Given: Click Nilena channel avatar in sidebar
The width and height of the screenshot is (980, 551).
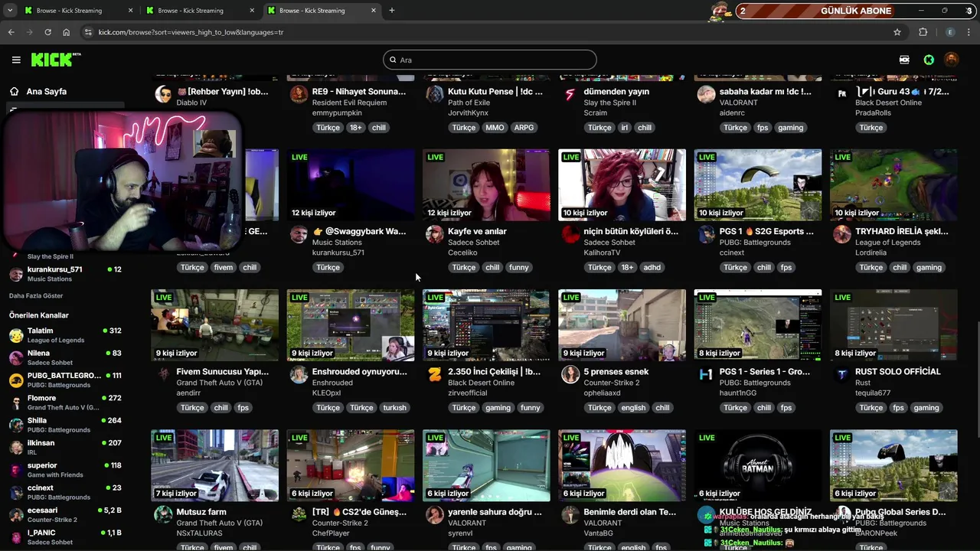Looking at the screenshot, I should [16, 357].
